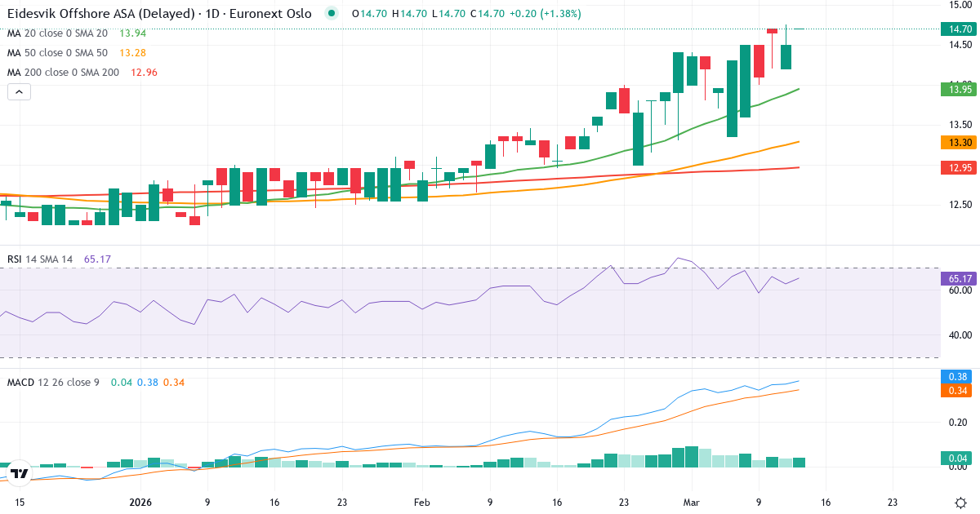Click the Mar label on time axis
The image size is (980, 514).
click(x=692, y=503)
